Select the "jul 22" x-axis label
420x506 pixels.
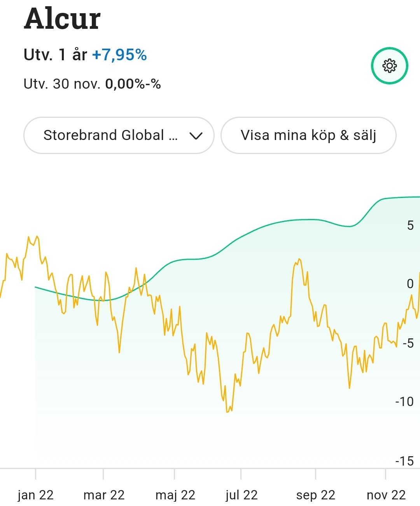pyautogui.click(x=241, y=495)
